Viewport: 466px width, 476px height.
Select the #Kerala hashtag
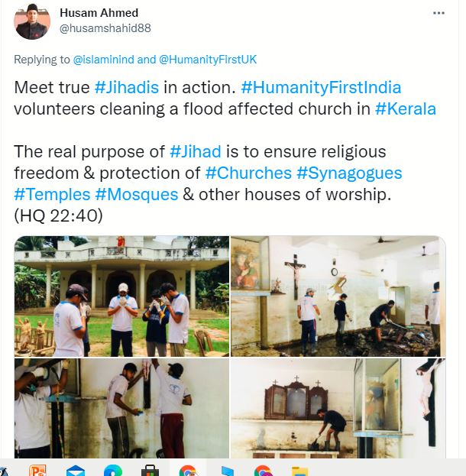406,108
